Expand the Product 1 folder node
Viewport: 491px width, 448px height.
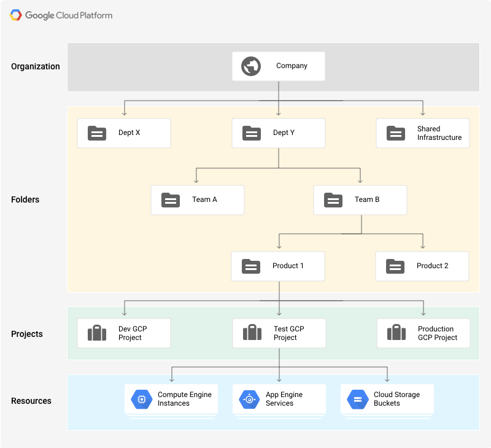(278, 266)
